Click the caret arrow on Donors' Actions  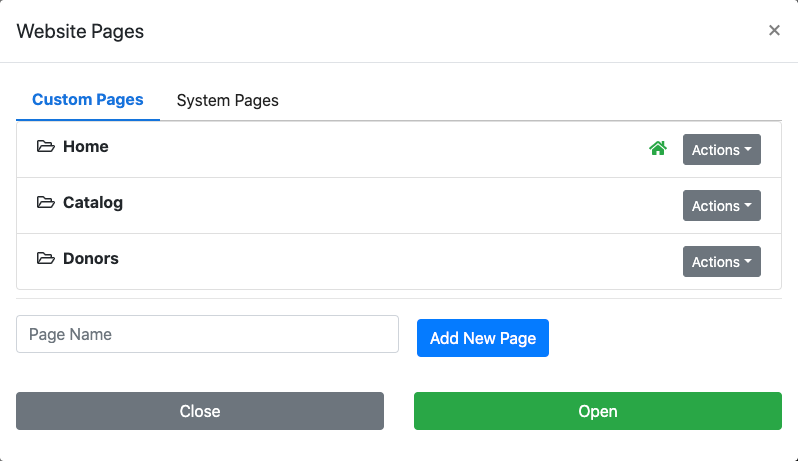748,262
